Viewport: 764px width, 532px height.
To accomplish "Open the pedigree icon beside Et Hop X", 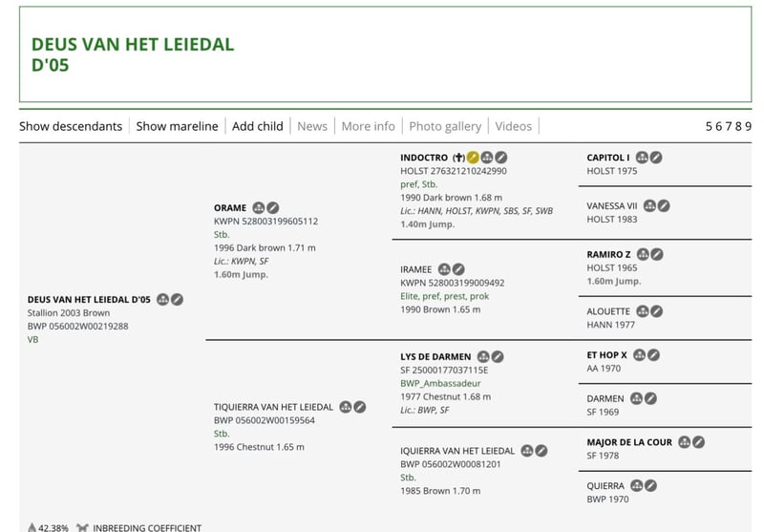I will [639, 355].
